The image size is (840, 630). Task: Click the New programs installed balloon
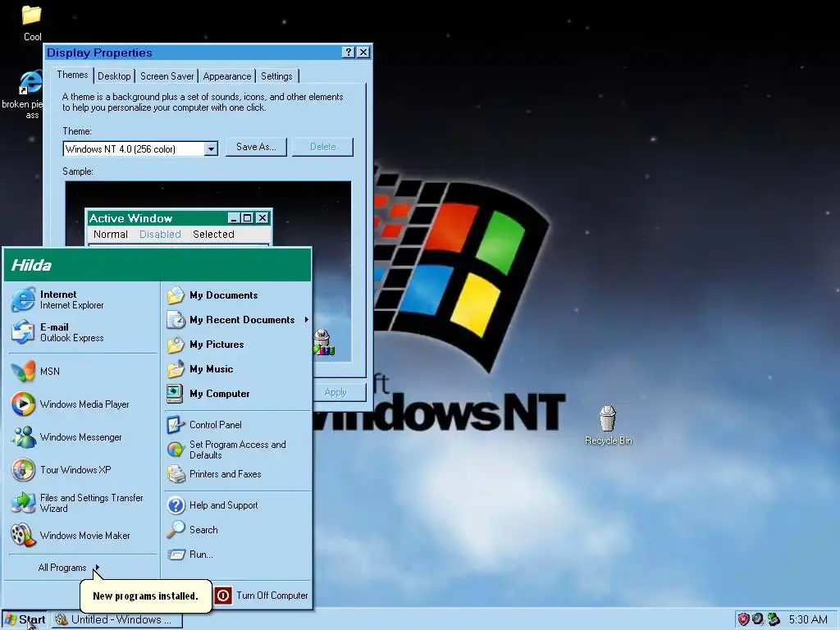[x=145, y=596]
